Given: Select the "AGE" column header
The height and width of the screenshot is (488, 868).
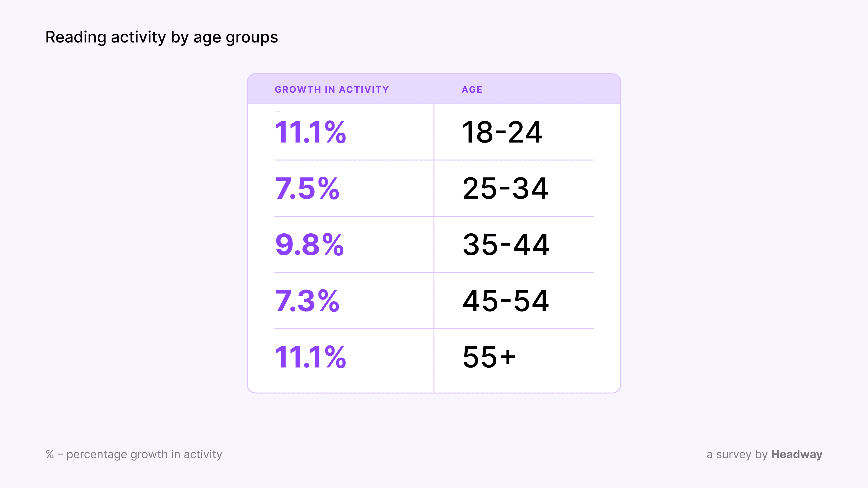Looking at the screenshot, I should [472, 90].
